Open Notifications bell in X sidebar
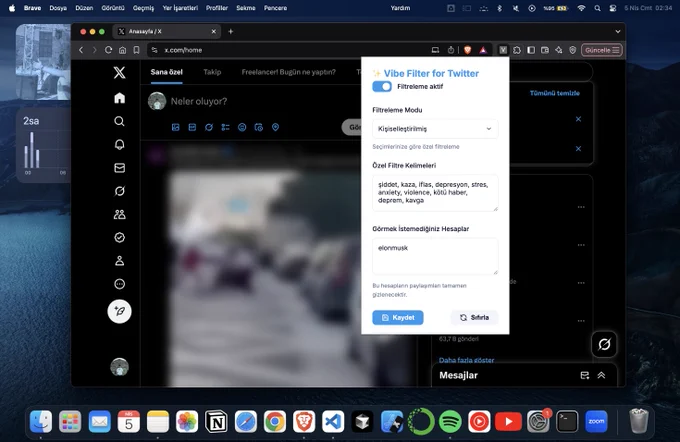The height and width of the screenshot is (442, 680). [120, 144]
